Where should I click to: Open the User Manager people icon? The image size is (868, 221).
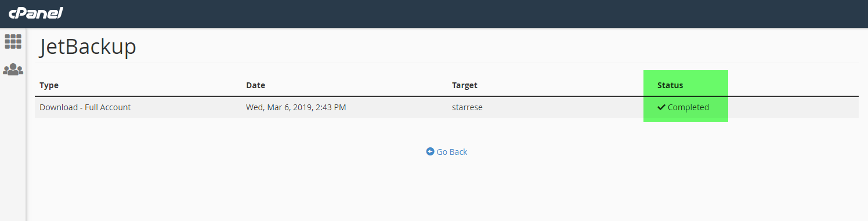(x=13, y=70)
